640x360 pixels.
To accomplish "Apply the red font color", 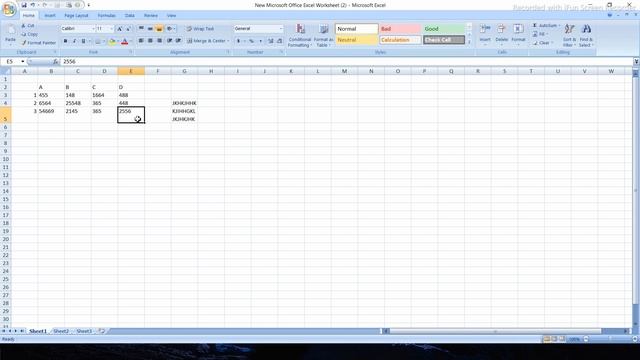I will click(125, 41).
